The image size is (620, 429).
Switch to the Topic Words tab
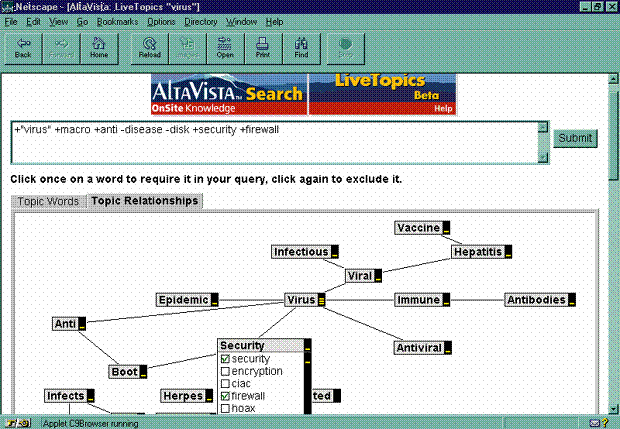click(48, 201)
